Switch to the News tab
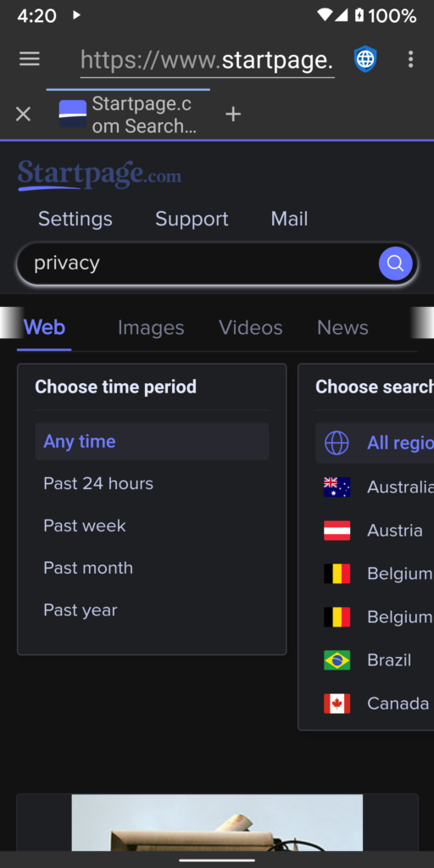Screen dimensions: 434x868 342,328
